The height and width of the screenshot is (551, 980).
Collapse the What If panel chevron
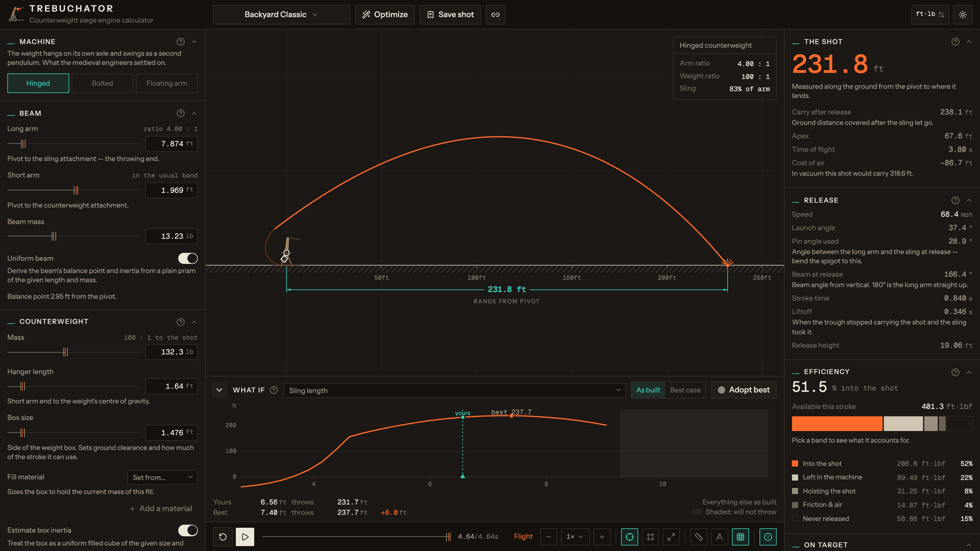tap(220, 390)
